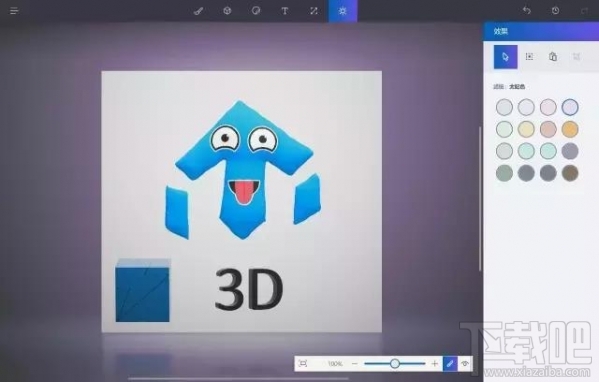Pick the pale green filter swatch
This screenshot has width=599, height=382.
coord(504,129)
